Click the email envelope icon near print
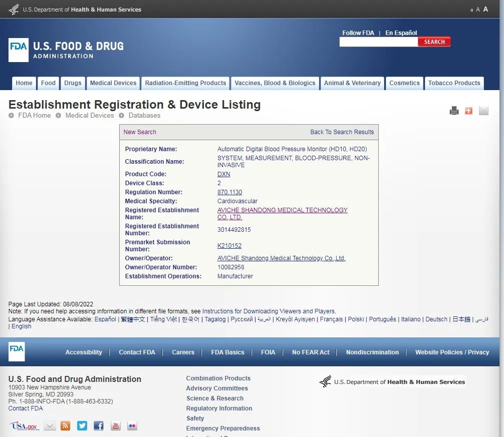 483,111
